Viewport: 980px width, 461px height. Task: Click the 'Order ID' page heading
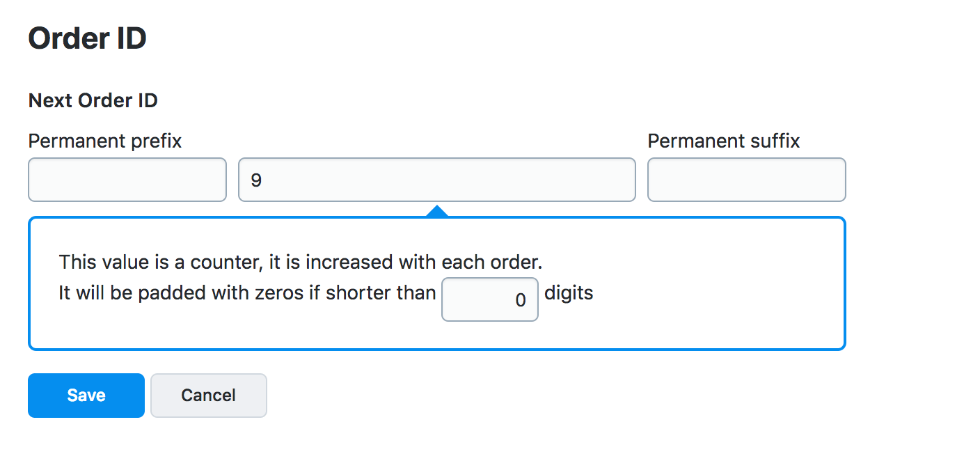tap(87, 39)
